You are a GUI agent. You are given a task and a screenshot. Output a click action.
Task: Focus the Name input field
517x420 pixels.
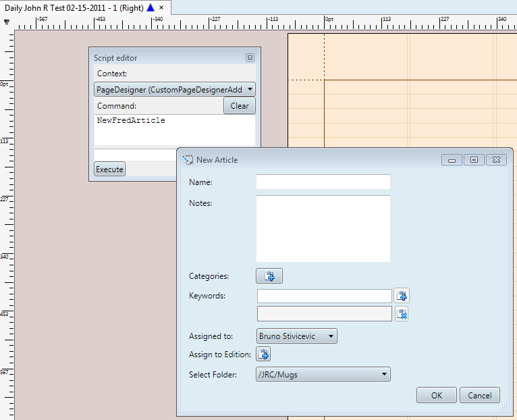pos(323,182)
